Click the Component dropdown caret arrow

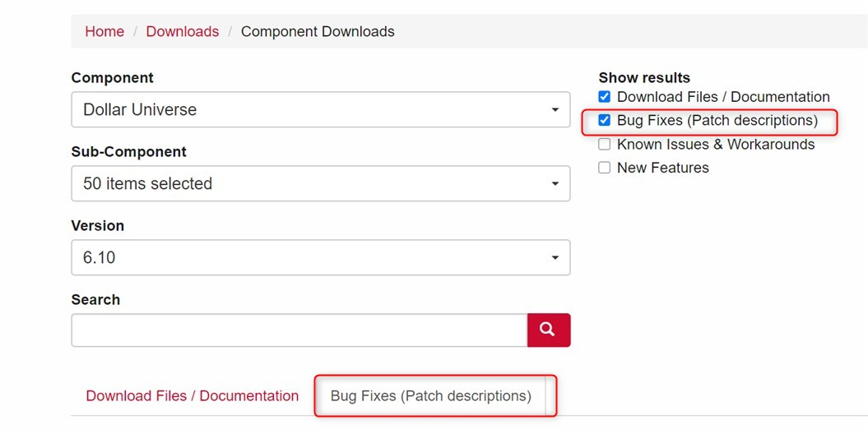pos(555,110)
